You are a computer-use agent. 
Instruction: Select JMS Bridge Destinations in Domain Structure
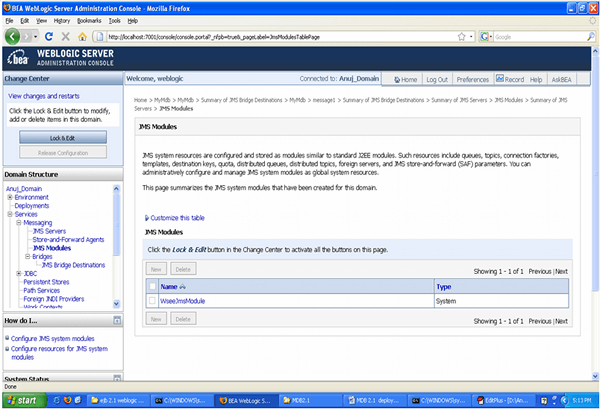click(73, 265)
